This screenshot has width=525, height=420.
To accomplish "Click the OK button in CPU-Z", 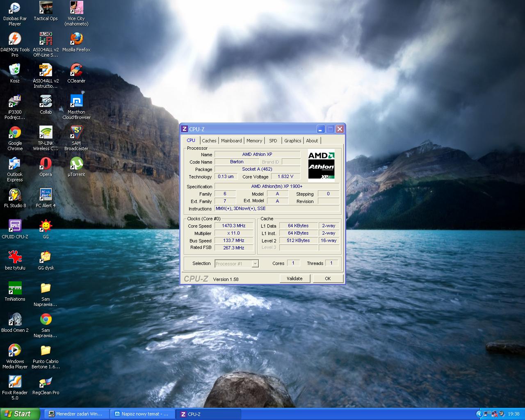I will (328, 278).
